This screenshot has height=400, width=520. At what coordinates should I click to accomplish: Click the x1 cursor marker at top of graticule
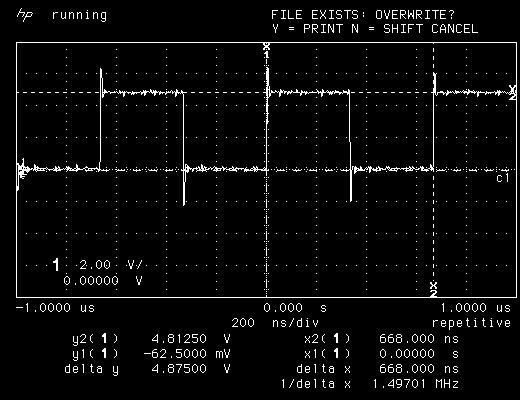point(266,50)
